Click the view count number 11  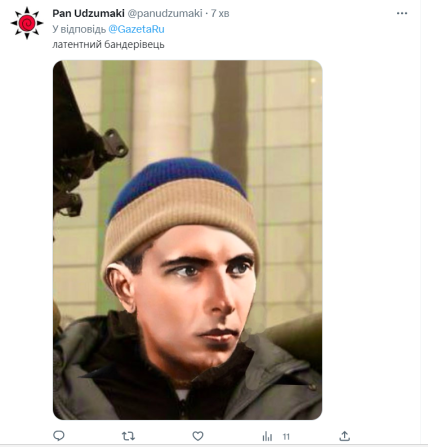coord(286,436)
